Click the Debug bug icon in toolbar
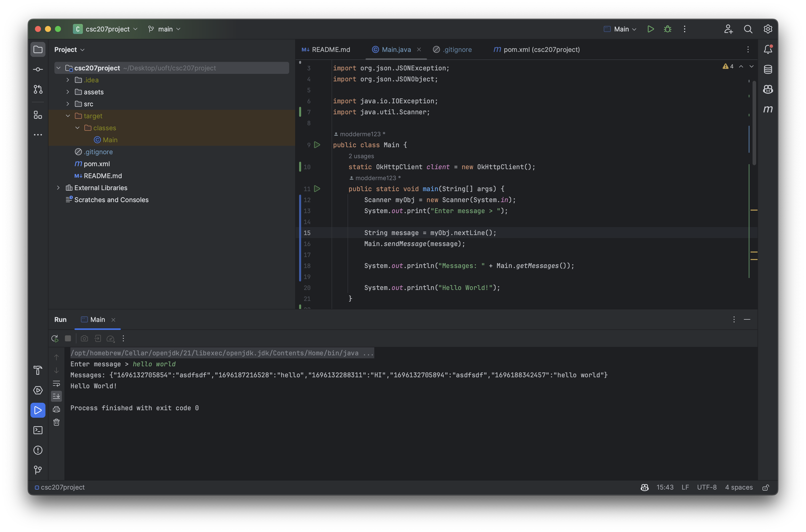Viewport: 806px width, 532px height. [x=667, y=29]
